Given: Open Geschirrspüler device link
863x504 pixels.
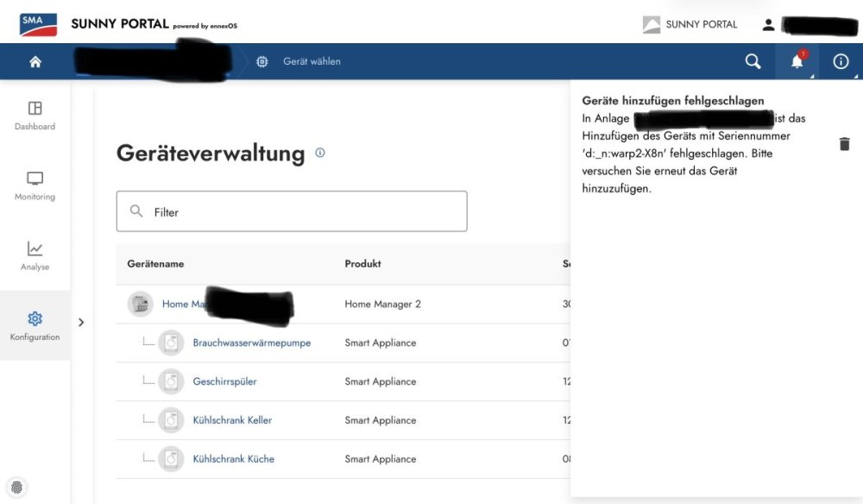Looking at the screenshot, I should click(224, 381).
